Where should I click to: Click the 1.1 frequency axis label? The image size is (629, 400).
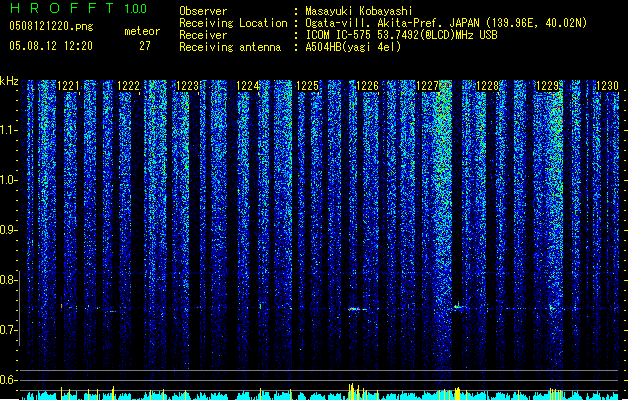click(8, 130)
